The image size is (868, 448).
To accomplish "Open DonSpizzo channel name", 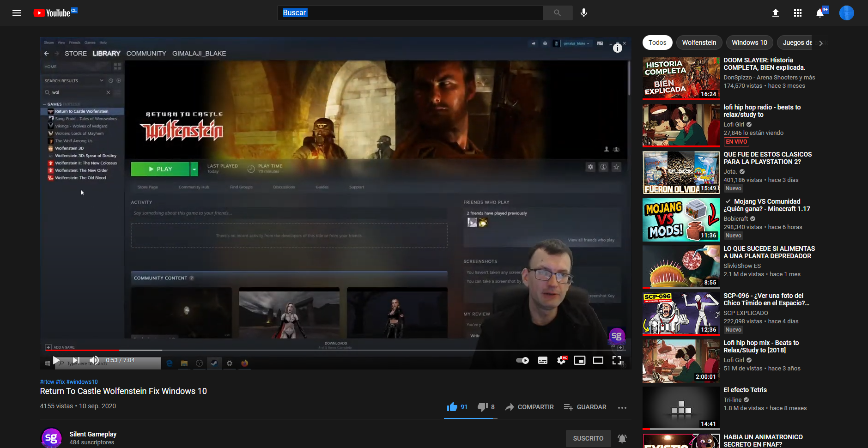I will (769, 78).
